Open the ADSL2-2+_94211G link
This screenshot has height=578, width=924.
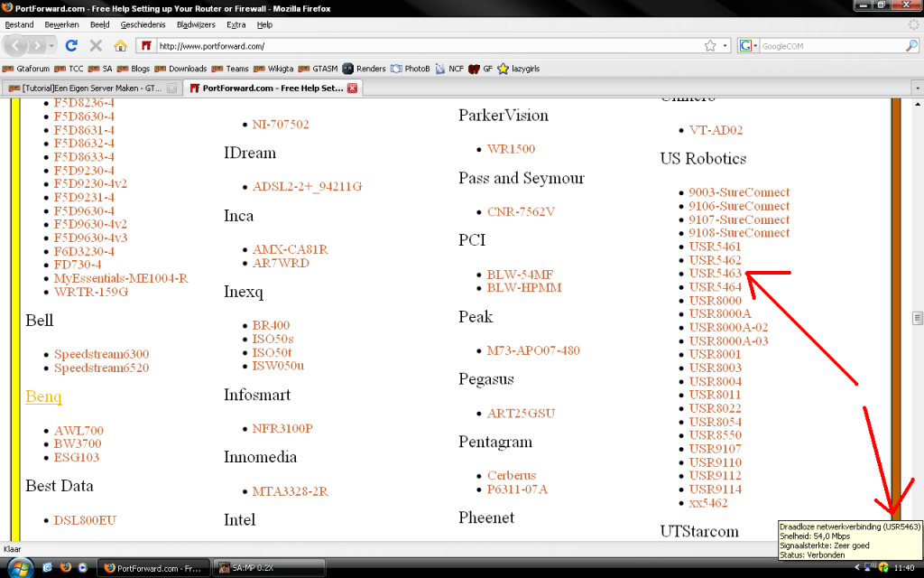point(307,186)
